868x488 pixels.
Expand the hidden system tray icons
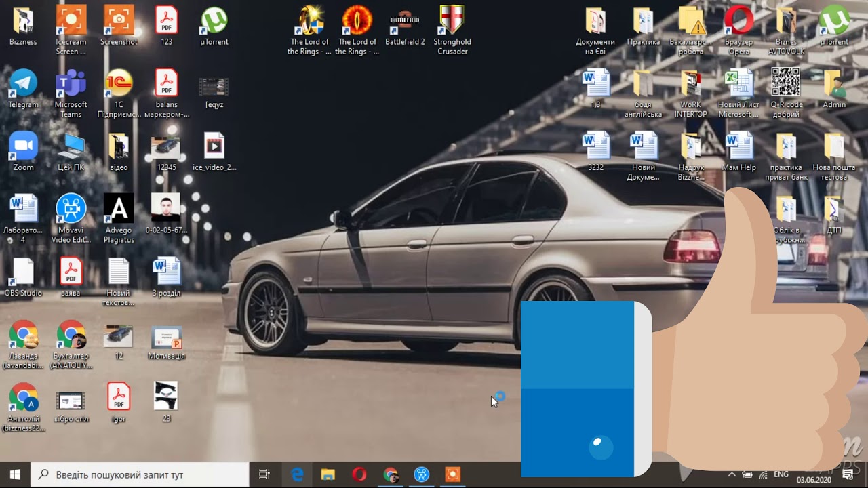(732, 474)
